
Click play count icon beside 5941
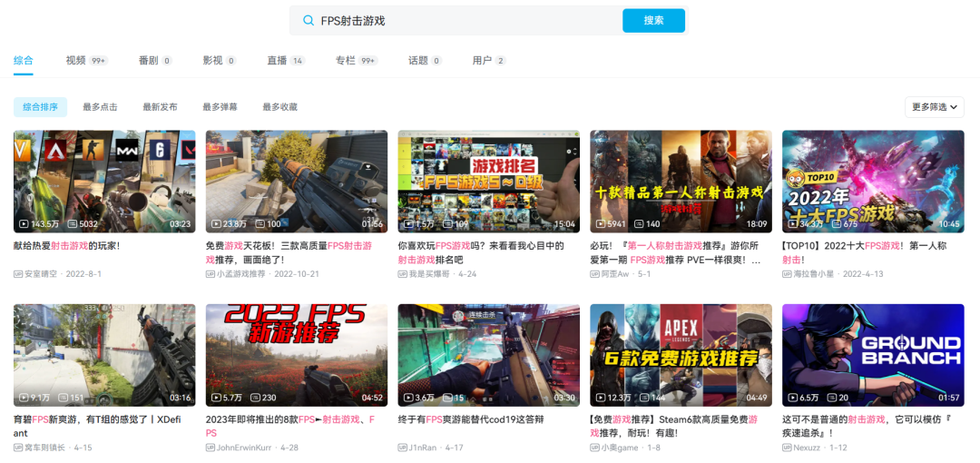coord(601,223)
